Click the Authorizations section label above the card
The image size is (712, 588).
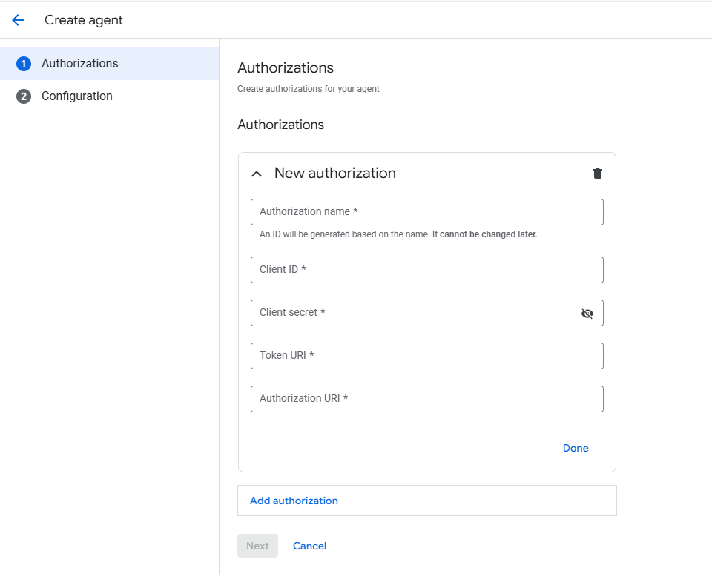(x=280, y=125)
